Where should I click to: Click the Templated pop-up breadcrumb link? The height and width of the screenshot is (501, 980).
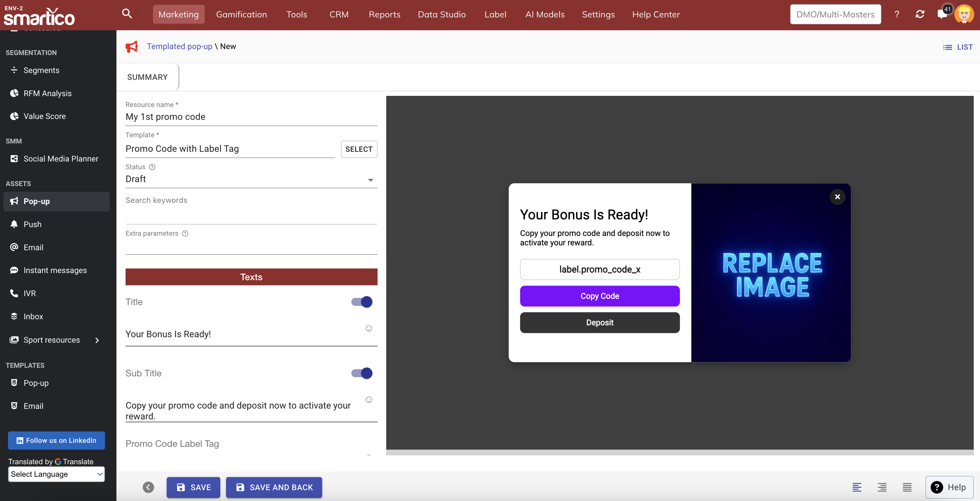click(x=179, y=47)
